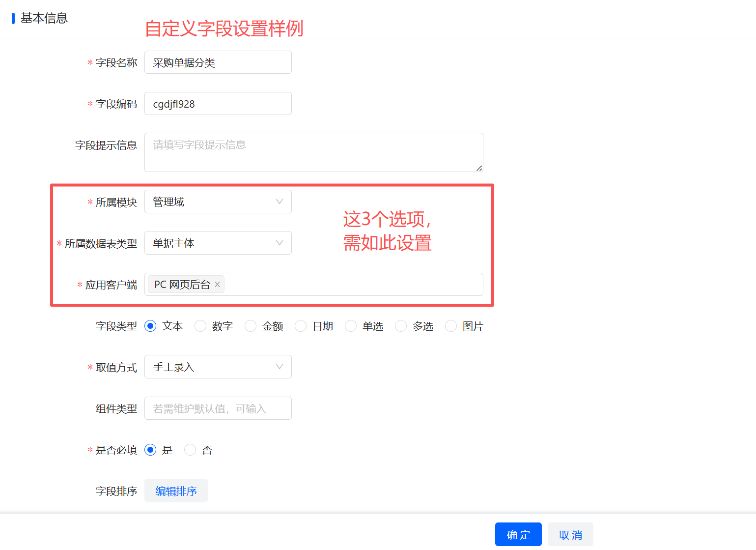Click the 字段排序 label
Image resolution: width=756 pixels, height=550 pixels.
(x=116, y=491)
